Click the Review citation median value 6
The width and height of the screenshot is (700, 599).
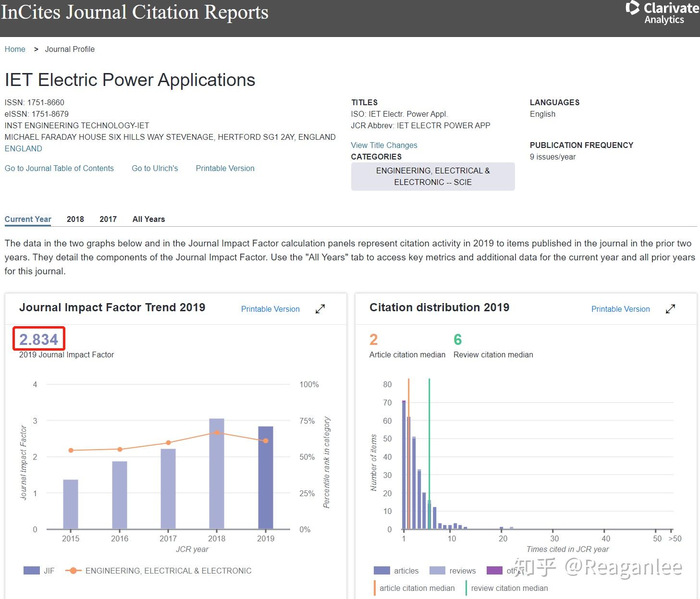tap(458, 340)
